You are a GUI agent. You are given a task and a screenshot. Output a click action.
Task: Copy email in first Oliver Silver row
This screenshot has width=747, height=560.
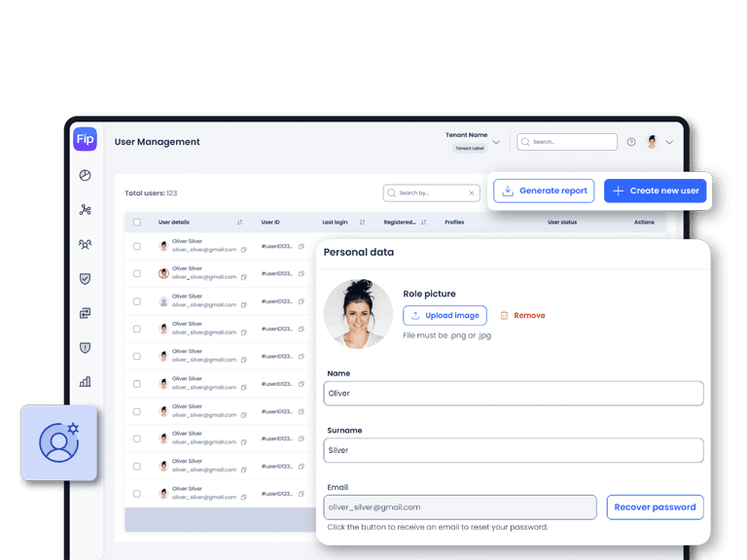click(244, 250)
